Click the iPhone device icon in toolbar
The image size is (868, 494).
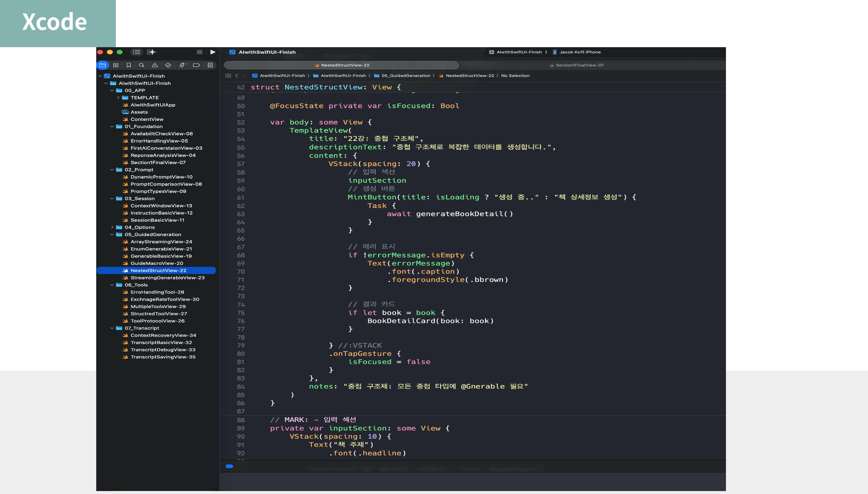point(554,52)
